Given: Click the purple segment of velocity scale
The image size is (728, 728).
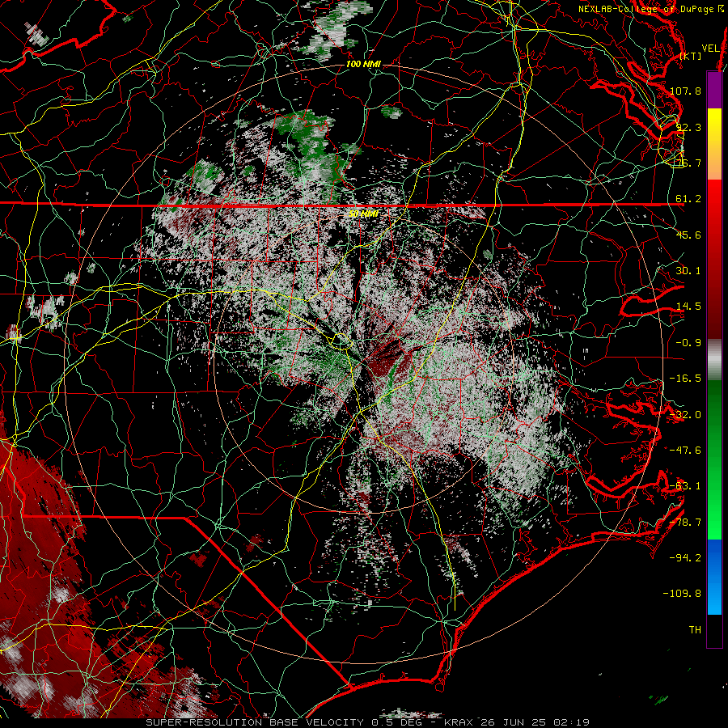Looking at the screenshot, I should (714, 90).
